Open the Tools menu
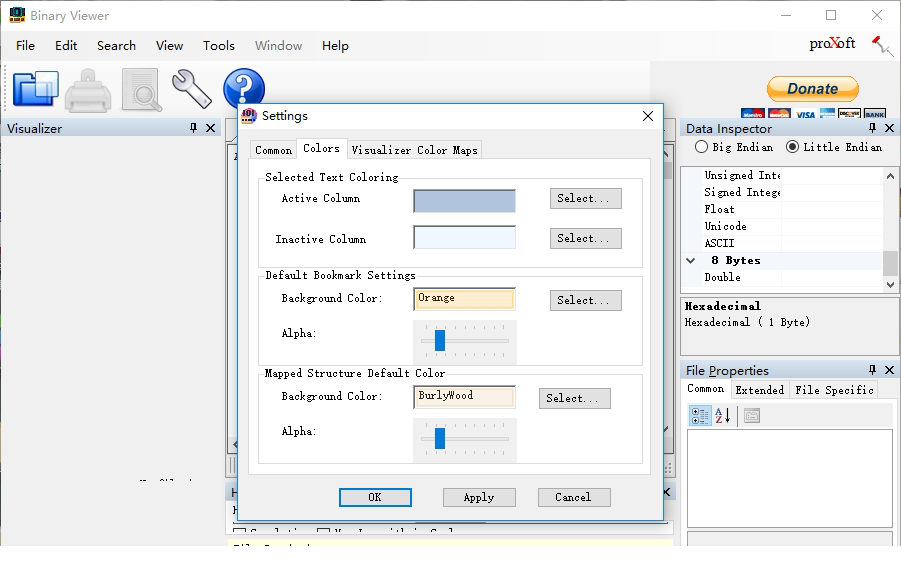 click(219, 45)
